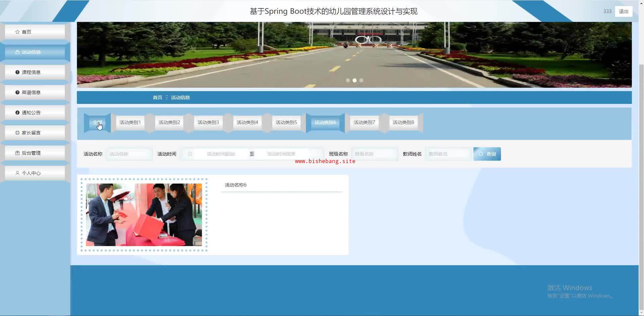644x316 pixels.
Task: Switch to the 活动类别2 tab
Action: pyautogui.click(x=169, y=122)
